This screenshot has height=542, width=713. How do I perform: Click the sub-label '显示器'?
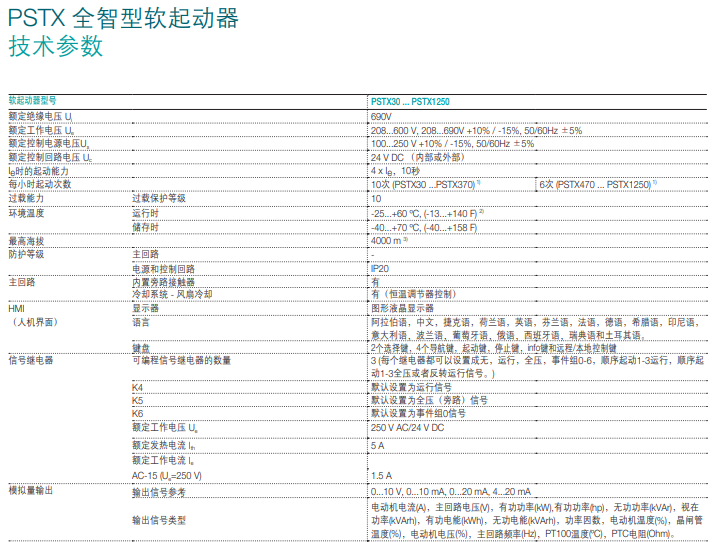[145, 308]
